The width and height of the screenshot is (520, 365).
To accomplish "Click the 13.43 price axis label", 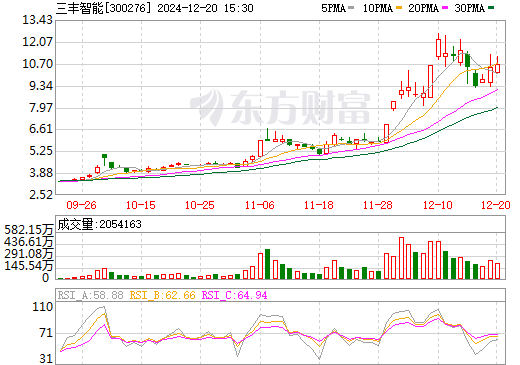I will tap(37, 20).
